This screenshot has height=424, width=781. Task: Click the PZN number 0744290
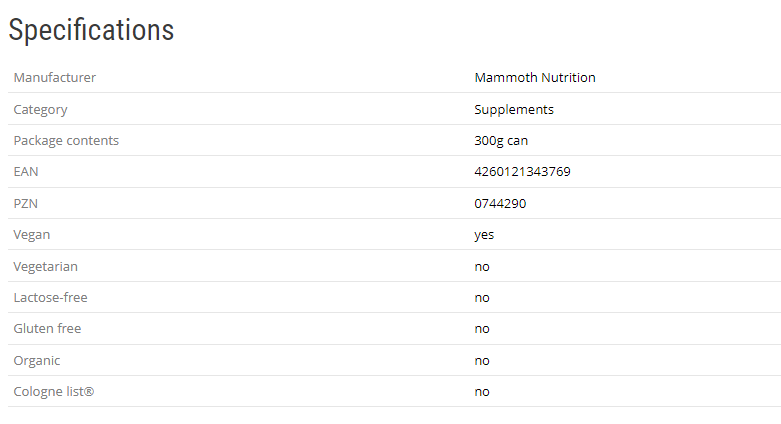500,203
